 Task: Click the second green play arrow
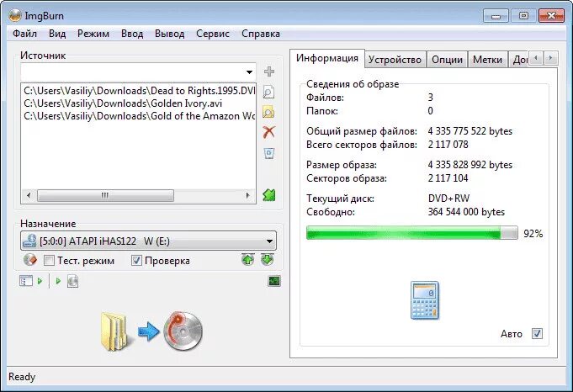coord(58,281)
